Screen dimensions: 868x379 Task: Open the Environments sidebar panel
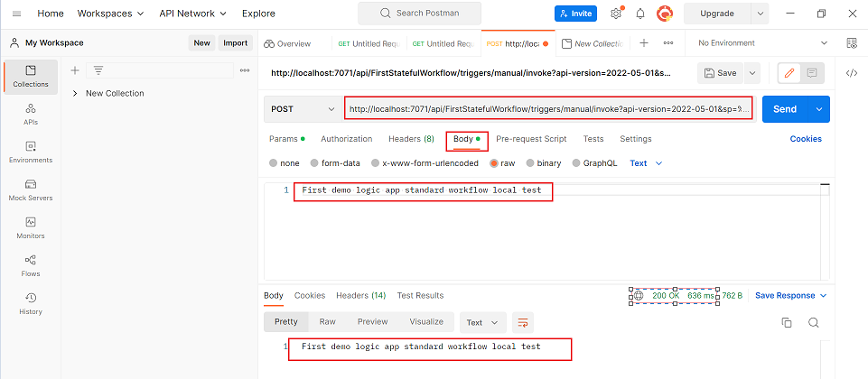coord(31,153)
